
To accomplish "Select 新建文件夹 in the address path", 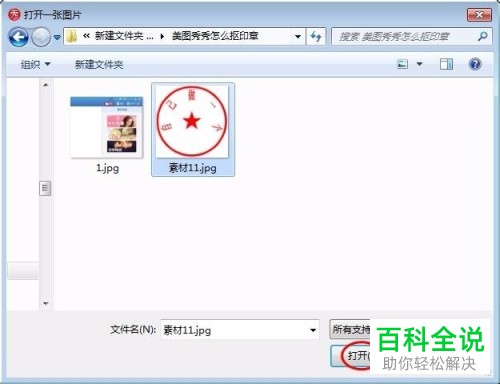I will [119, 36].
